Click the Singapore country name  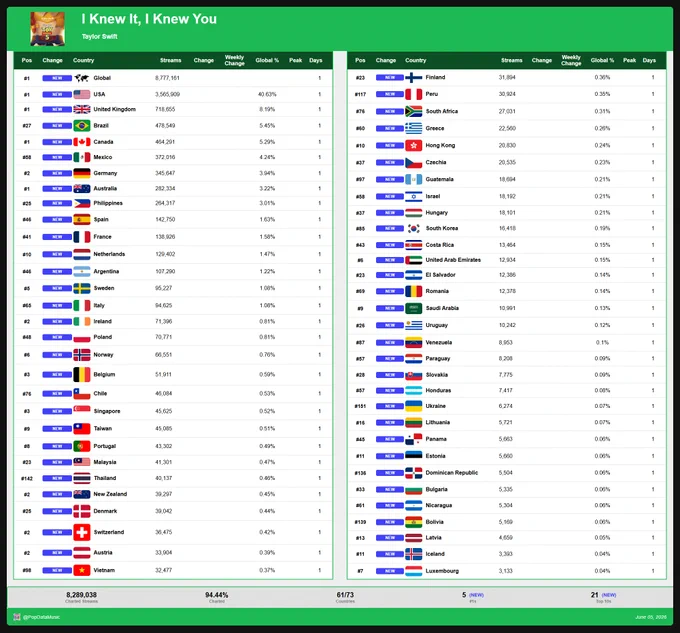pos(107,411)
